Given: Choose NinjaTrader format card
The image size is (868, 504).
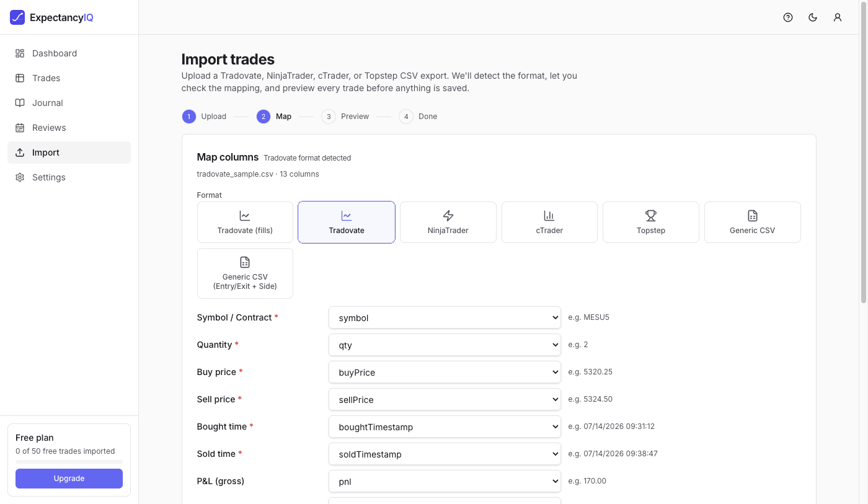Looking at the screenshot, I should point(448,222).
